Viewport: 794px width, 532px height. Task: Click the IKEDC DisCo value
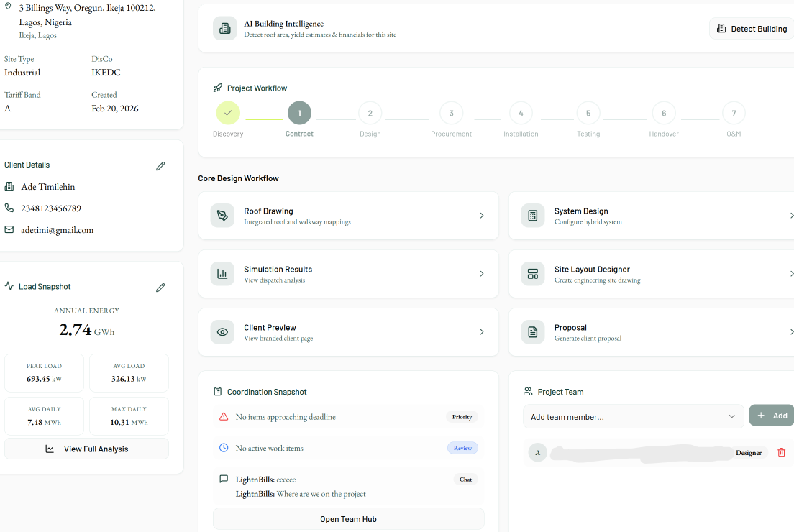tap(106, 73)
